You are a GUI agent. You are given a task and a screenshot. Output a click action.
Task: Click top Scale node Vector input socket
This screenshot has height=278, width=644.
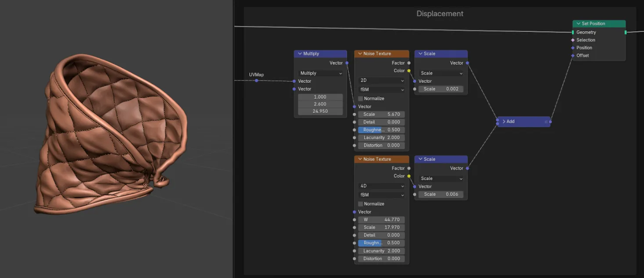415,81
